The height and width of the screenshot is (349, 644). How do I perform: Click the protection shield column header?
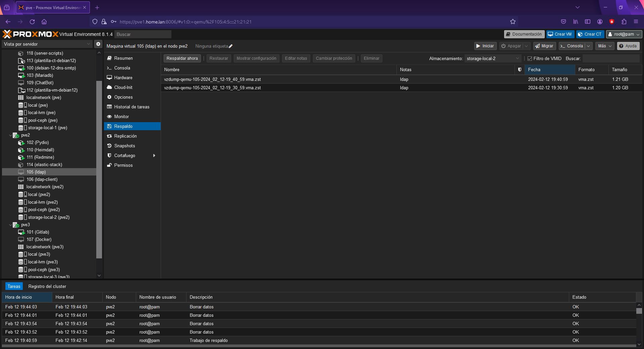tap(520, 69)
